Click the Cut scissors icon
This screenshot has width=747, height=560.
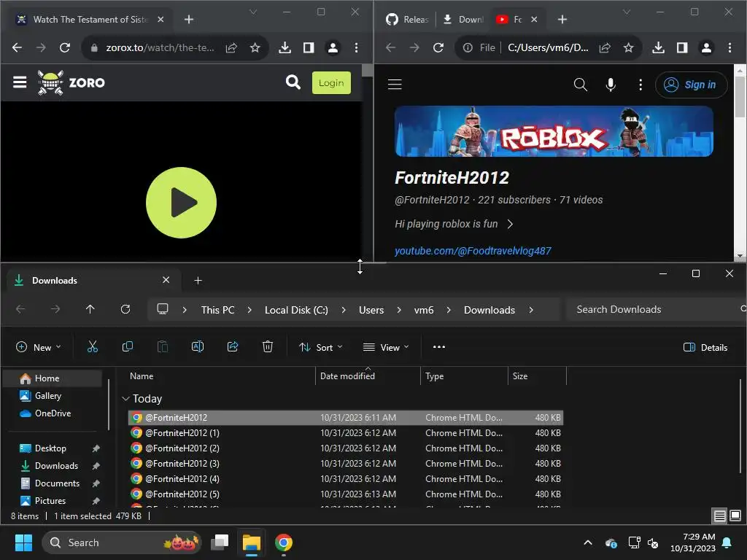click(93, 346)
